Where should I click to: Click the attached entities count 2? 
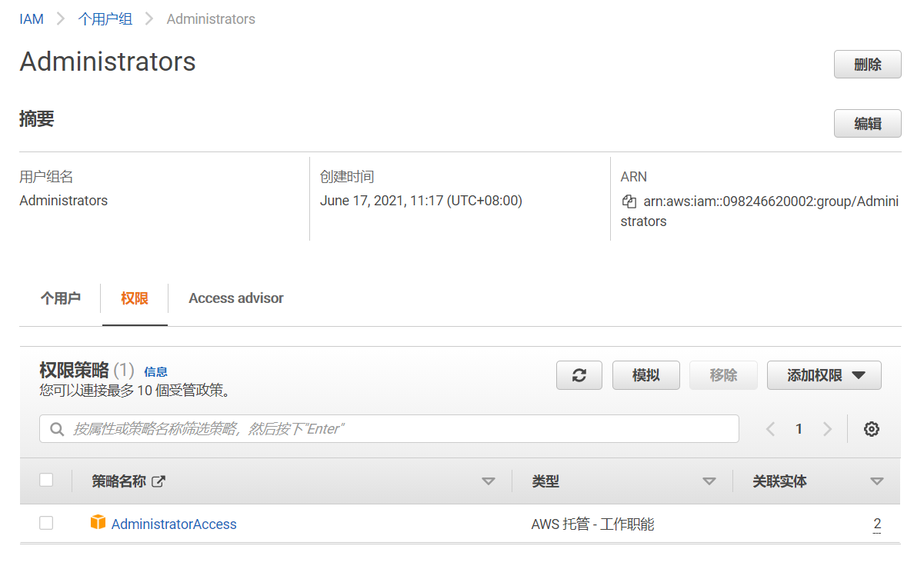[x=877, y=524]
